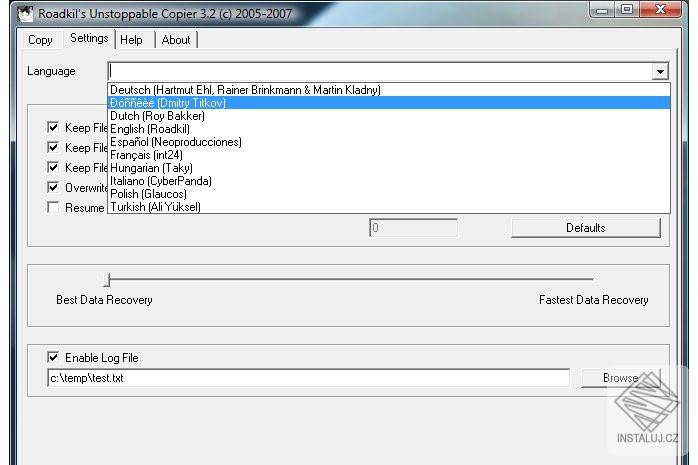Click the Defaults button
The image size is (698, 465).
click(586, 228)
